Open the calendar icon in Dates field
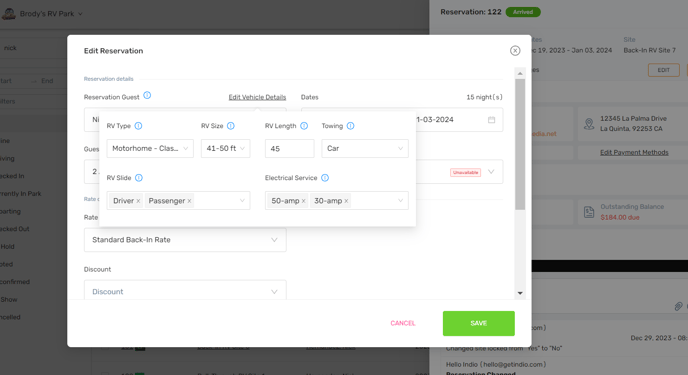This screenshot has width=688, height=375. pos(491,120)
